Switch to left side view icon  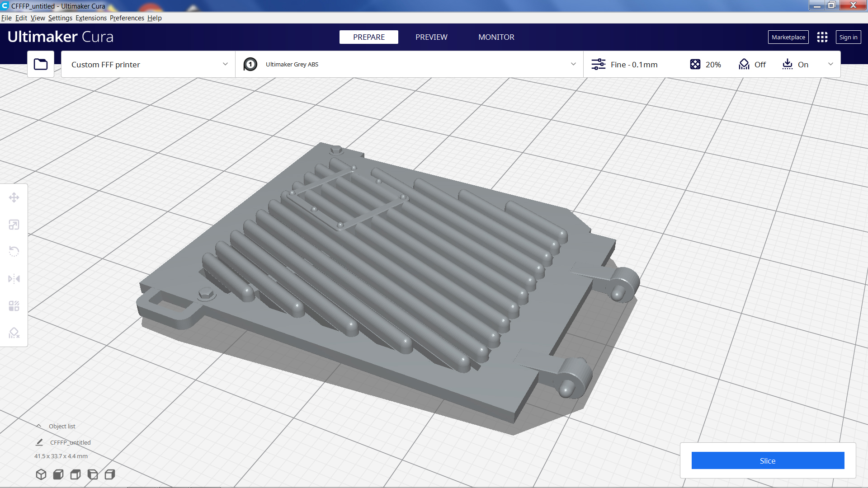93,474
